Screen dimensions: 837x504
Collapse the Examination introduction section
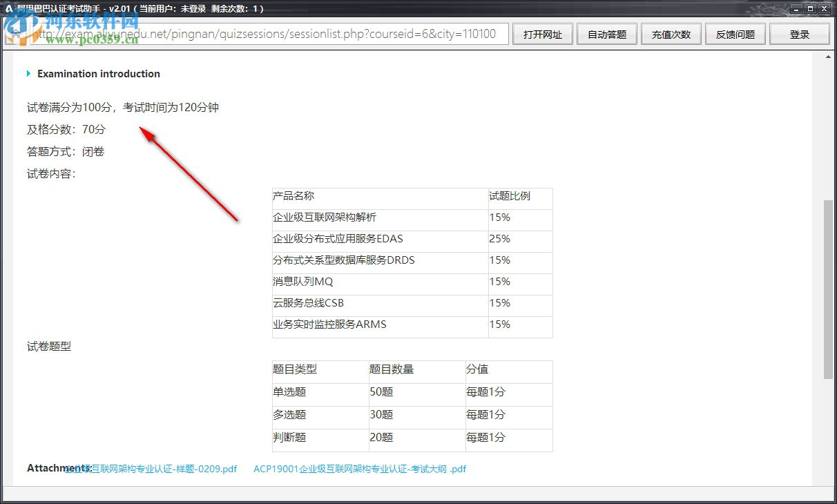click(x=29, y=74)
